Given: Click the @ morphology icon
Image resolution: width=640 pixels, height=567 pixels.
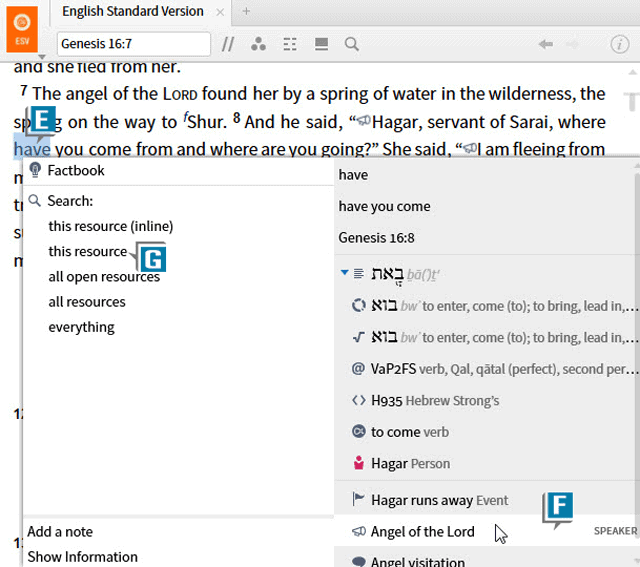Looking at the screenshot, I should pyautogui.click(x=358, y=369).
